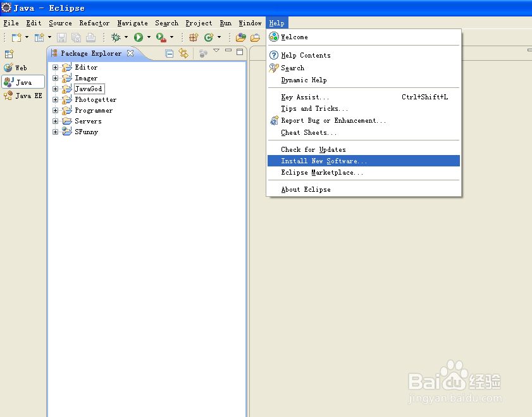Select the Editor project
Image resolution: width=532 pixels, height=417 pixels.
click(86, 67)
